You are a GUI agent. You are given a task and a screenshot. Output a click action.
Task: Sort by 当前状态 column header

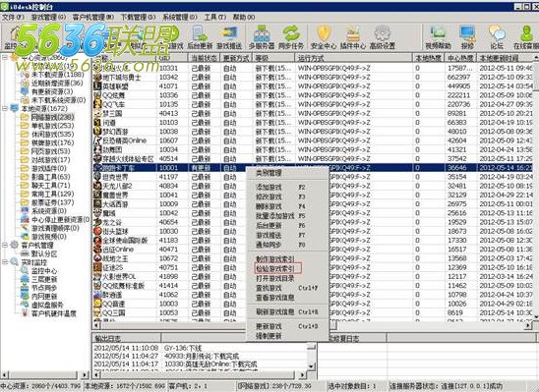(204, 58)
